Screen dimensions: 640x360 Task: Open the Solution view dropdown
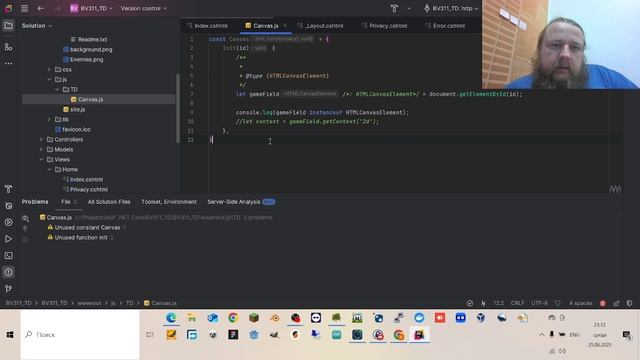(x=37, y=26)
